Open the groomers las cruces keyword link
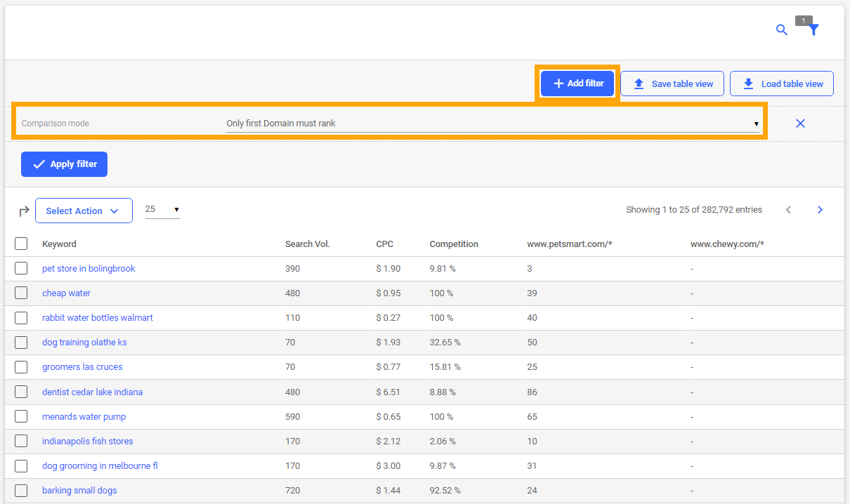The image size is (850, 504). [82, 367]
